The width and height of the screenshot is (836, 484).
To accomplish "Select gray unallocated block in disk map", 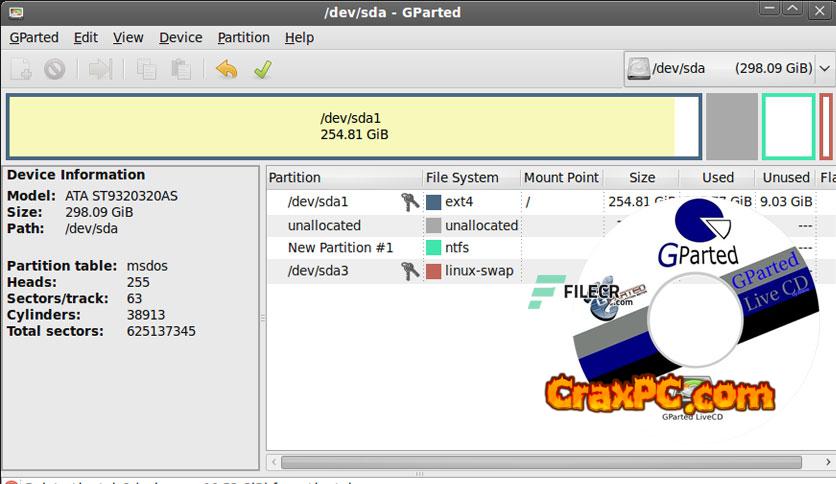I will pyautogui.click(x=732, y=126).
